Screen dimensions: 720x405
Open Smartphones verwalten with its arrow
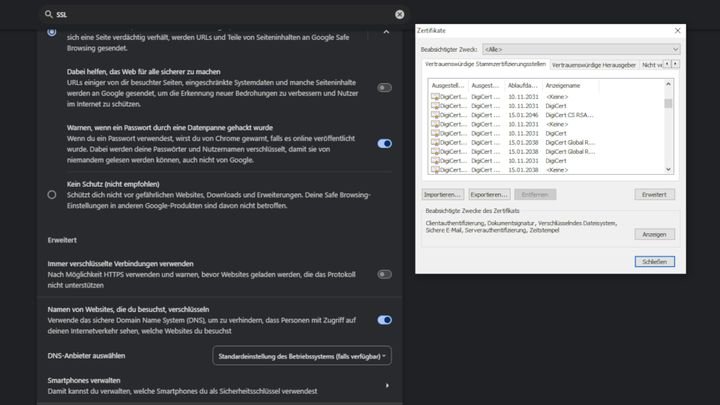coord(387,386)
